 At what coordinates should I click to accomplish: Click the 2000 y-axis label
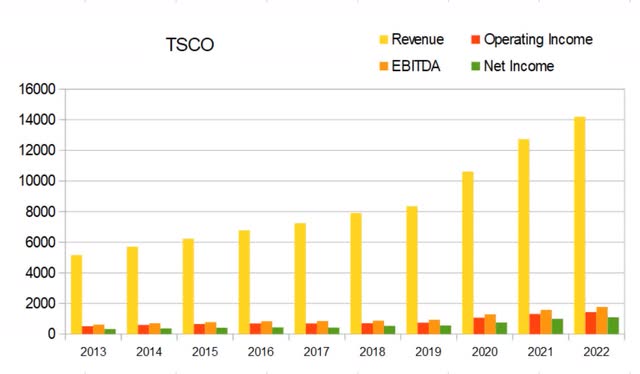tap(40, 303)
